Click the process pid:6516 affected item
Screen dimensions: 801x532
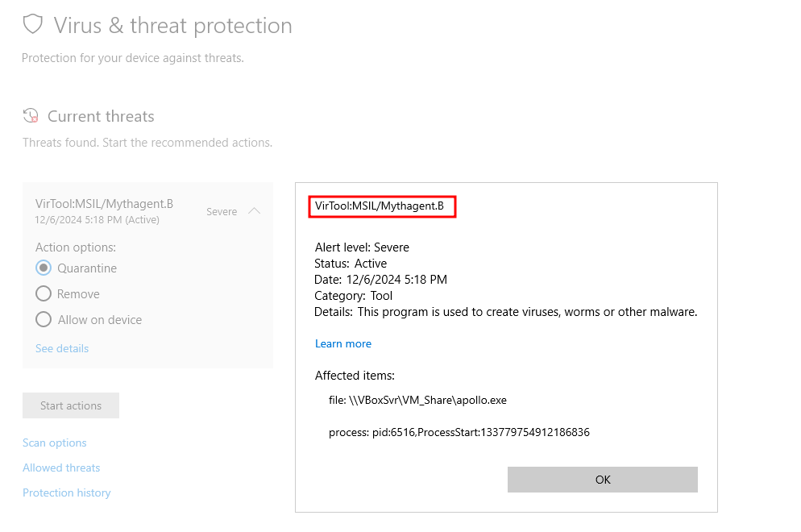point(459,433)
